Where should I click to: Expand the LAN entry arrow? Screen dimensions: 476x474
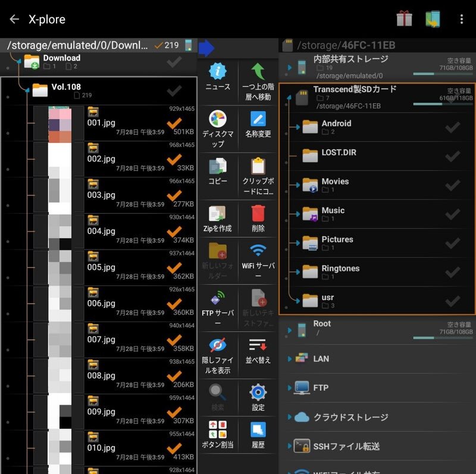coord(289,359)
